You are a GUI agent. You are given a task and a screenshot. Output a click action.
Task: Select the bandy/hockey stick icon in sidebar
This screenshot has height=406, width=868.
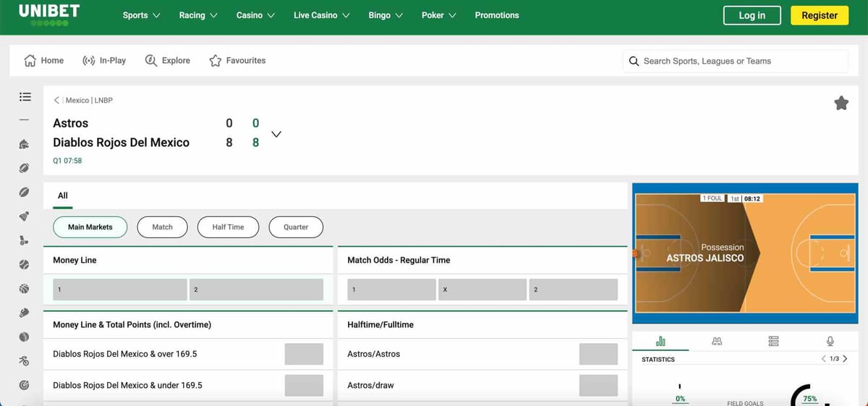click(25, 241)
